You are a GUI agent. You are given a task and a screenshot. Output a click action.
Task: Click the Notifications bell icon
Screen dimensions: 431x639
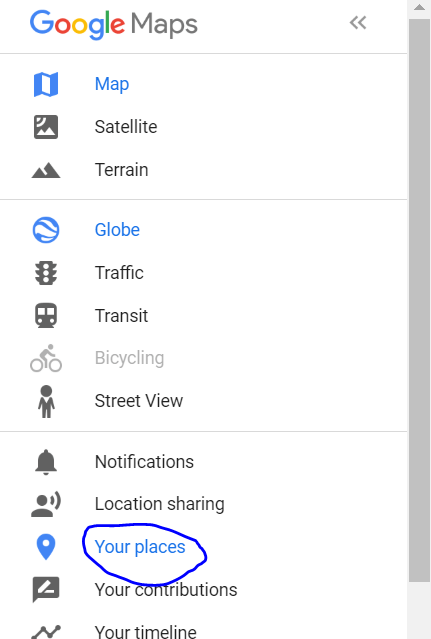(46, 462)
